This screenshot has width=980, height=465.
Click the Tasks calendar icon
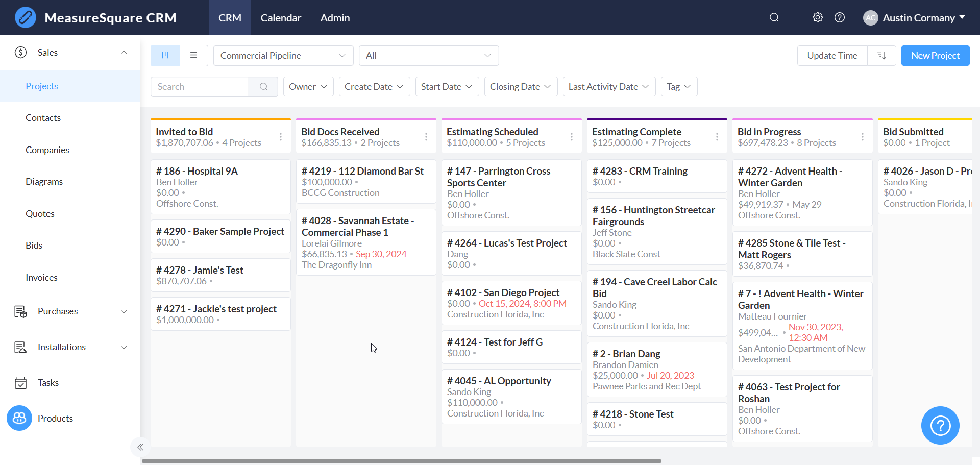pos(21,383)
